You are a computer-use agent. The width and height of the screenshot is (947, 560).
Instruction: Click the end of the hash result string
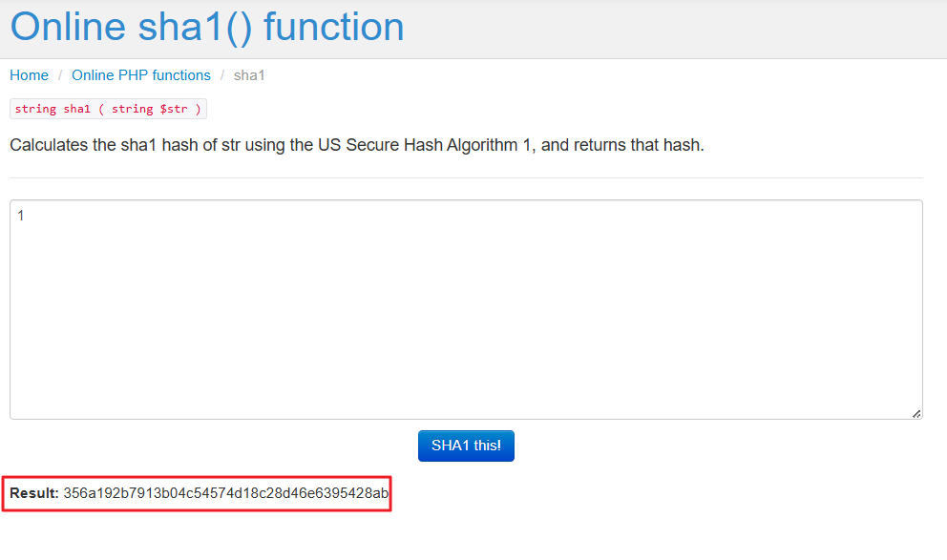pos(389,493)
